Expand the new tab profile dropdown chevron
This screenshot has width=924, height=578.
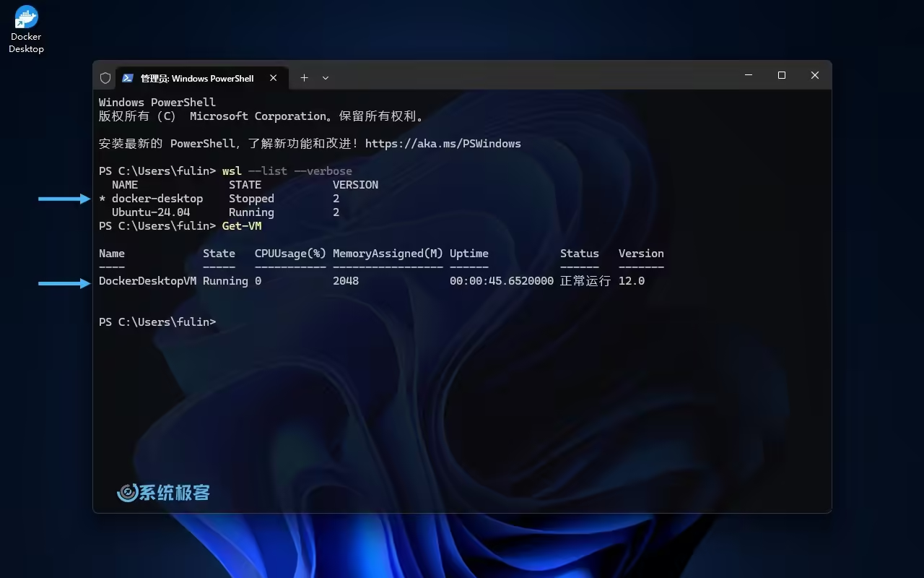tap(326, 78)
